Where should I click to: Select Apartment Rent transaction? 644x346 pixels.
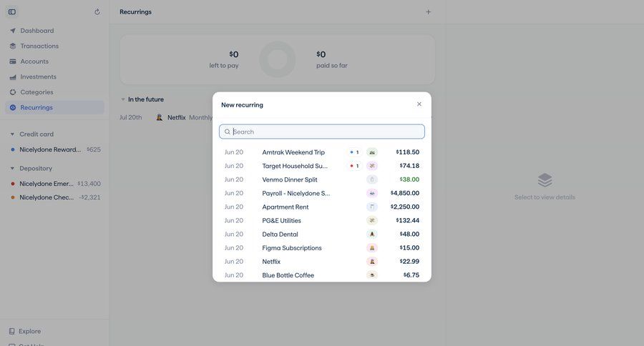tap(322, 207)
